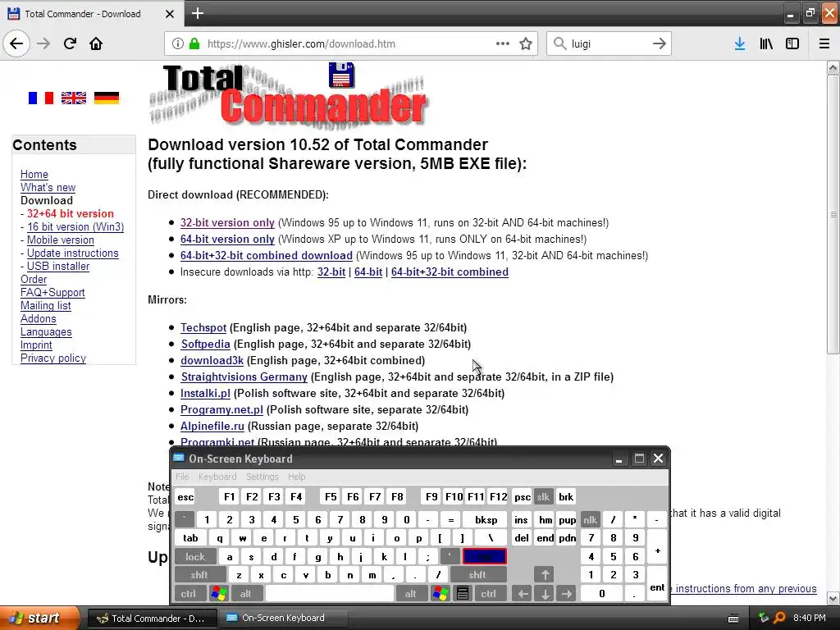Click the floppy disk logo icon
This screenshot has height=630, width=840.
(x=341, y=75)
